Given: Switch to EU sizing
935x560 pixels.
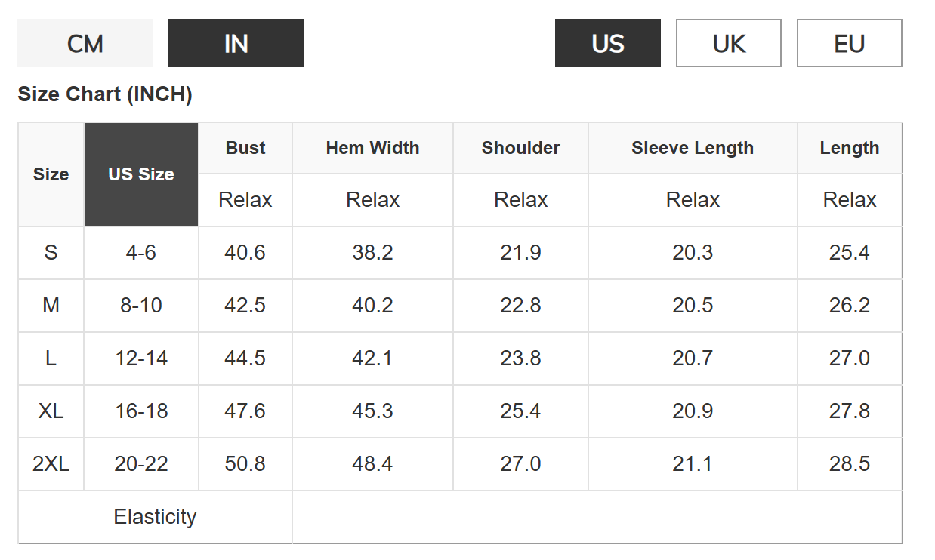Looking at the screenshot, I should [x=850, y=44].
